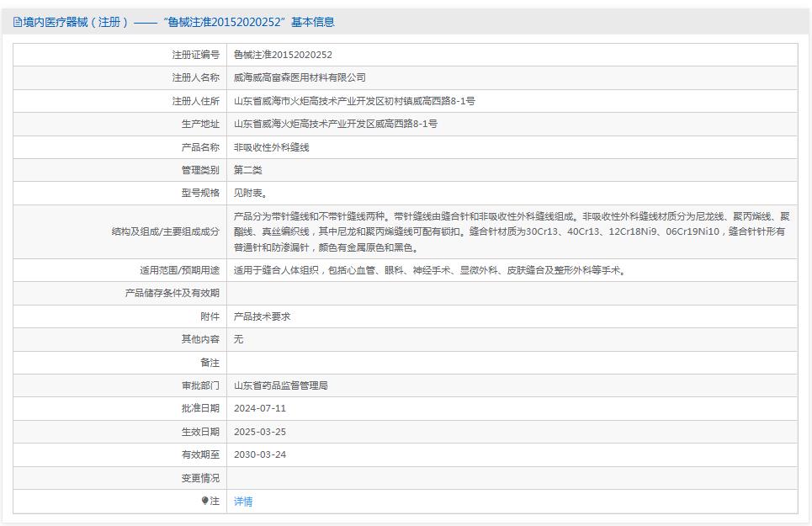812x526 pixels.
Task: Click the 其他内容 label
Action: pos(200,339)
